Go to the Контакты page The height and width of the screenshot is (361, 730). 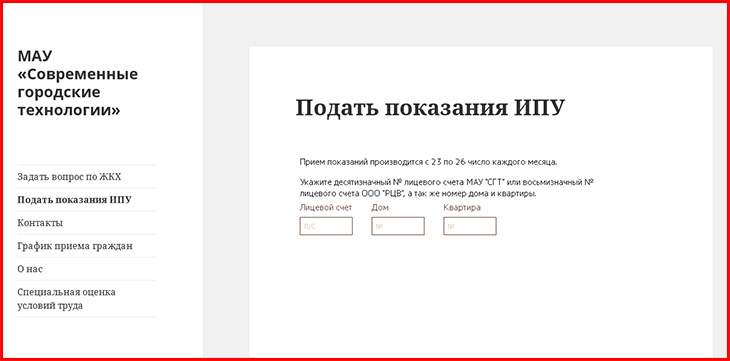pos(40,223)
